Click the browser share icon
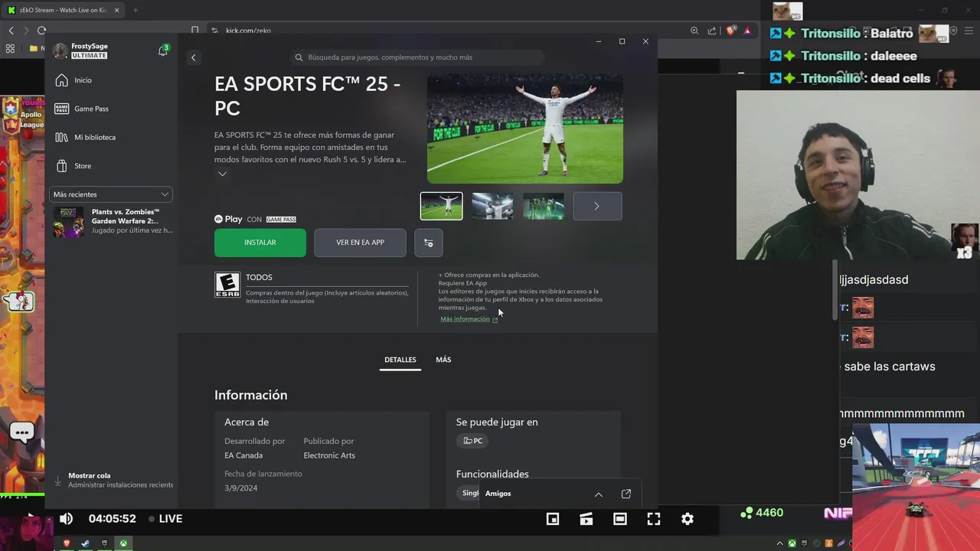Image resolution: width=980 pixels, height=551 pixels. coord(712,31)
